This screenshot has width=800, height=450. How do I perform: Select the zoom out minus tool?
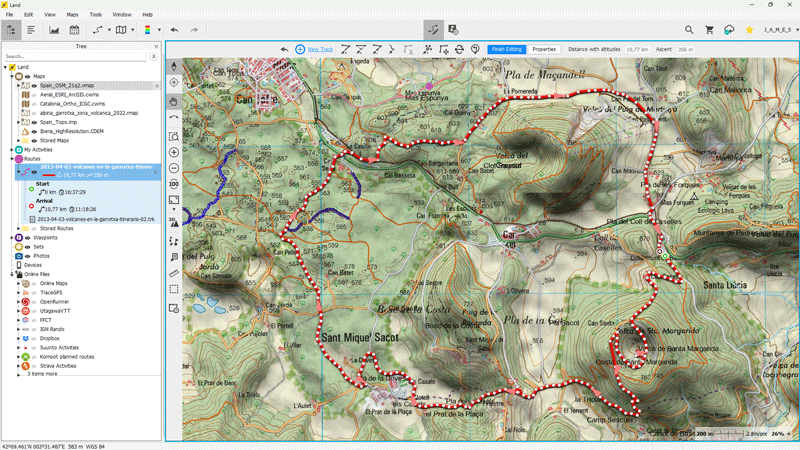point(174,168)
